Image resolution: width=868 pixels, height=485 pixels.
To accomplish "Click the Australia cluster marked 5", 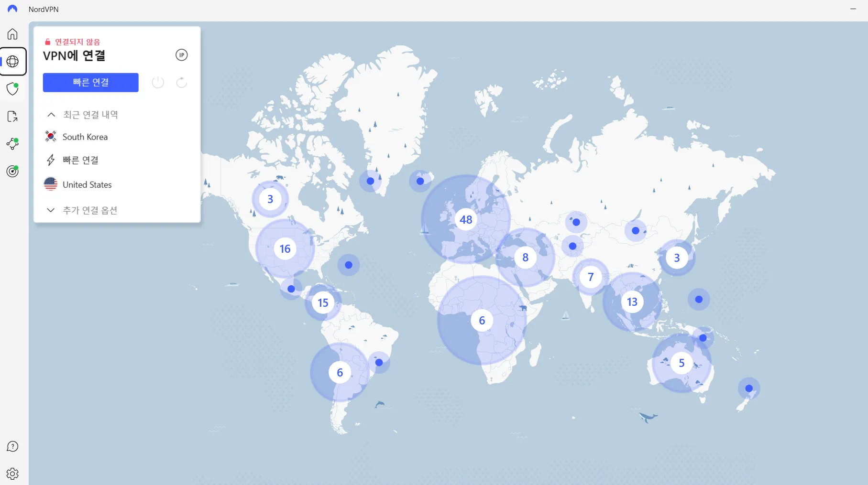I will 681,363.
